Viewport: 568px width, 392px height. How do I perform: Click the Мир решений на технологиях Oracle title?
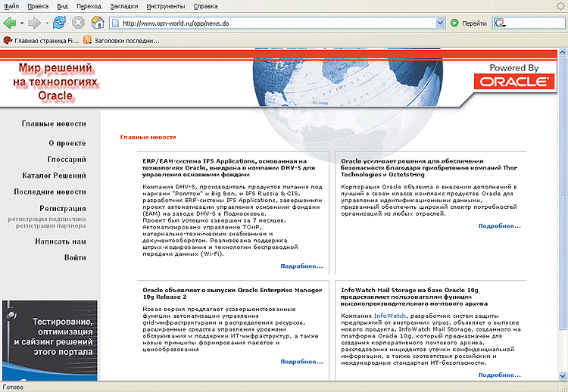pos(55,82)
